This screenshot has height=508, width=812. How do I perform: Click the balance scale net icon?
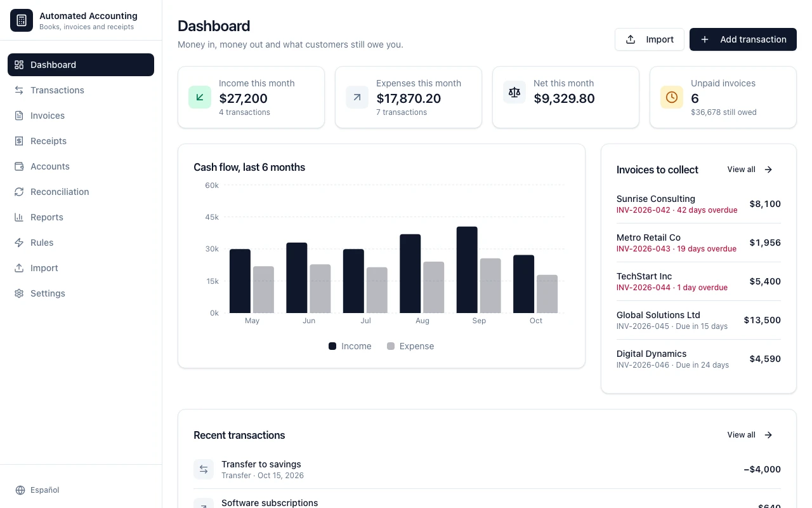514,92
